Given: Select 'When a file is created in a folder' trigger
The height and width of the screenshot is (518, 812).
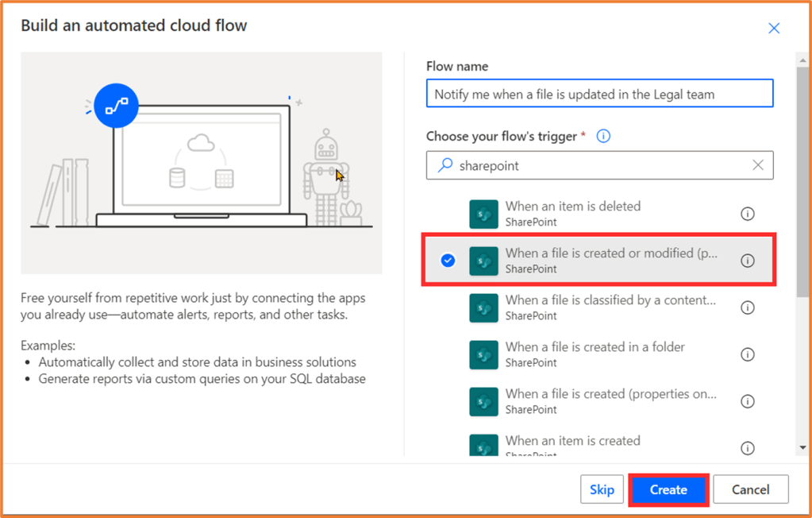Looking at the screenshot, I should pos(595,354).
